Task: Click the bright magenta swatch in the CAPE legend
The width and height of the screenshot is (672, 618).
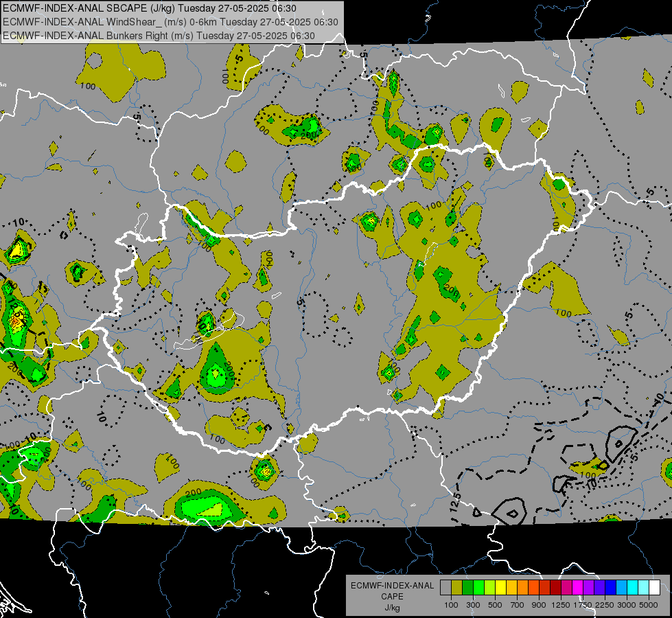Action: (577, 588)
